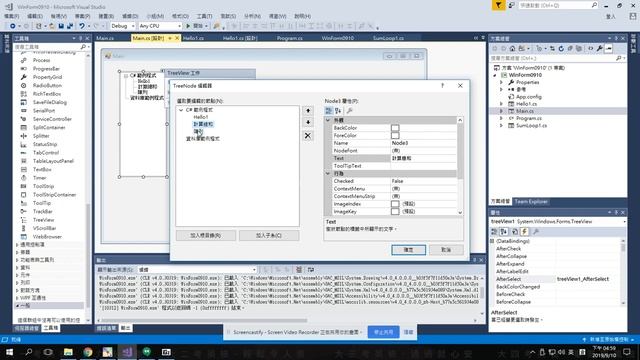Confirm TreeNode editor with OK button
Image resolution: width=640 pixels, height=360 pixels.
(x=409, y=250)
